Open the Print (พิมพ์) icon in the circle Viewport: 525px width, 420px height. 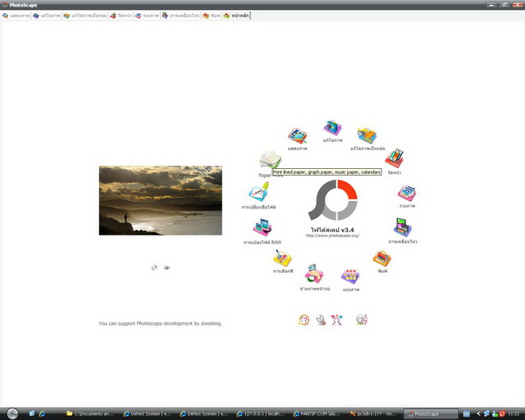click(x=382, y=258)
